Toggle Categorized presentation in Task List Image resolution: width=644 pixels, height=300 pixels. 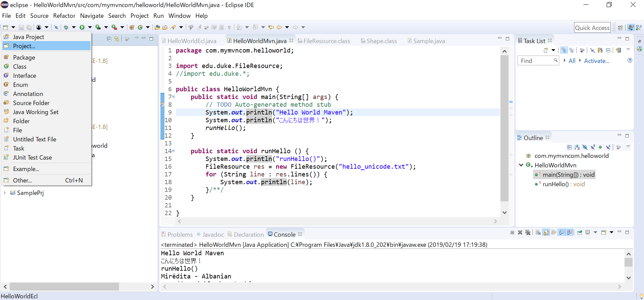(x=564, y=50)
